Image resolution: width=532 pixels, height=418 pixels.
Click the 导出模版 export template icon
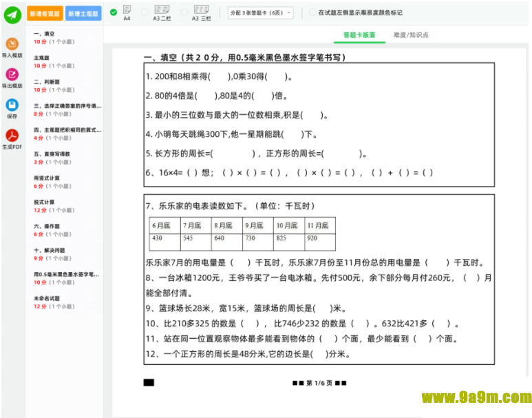tap(12, 74)
